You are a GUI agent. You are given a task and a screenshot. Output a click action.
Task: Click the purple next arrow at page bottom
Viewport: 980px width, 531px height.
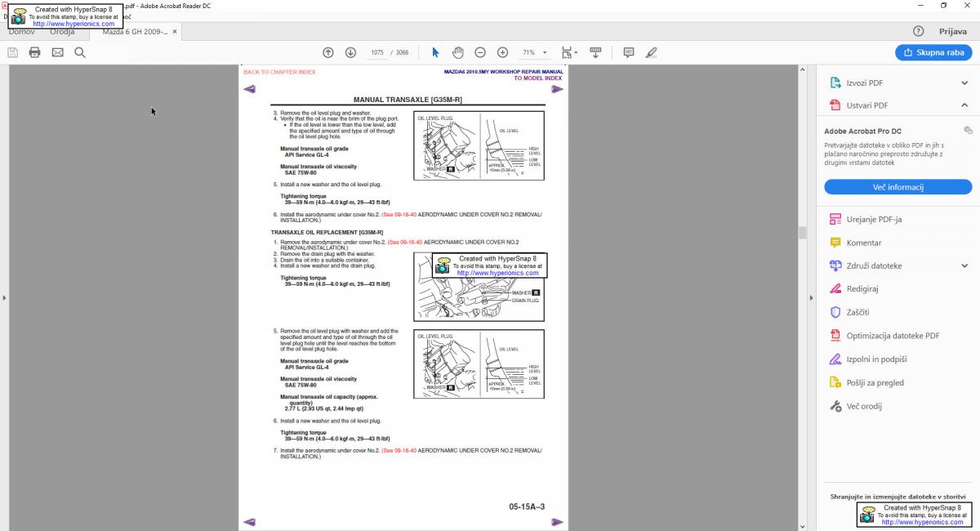click(x=557, y=522)
